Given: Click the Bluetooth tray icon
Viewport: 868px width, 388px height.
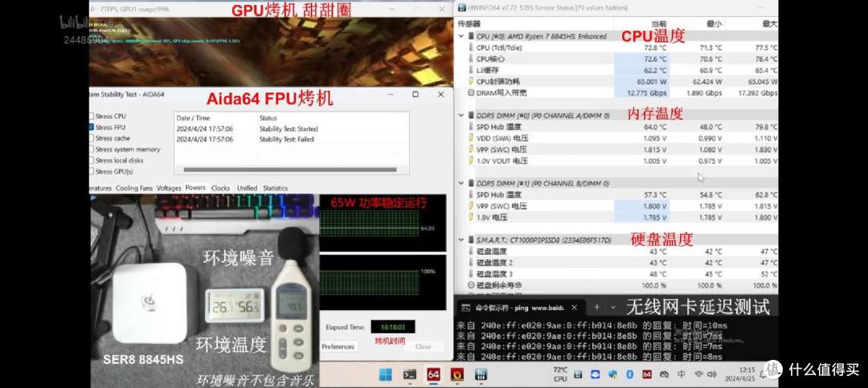Looking at the screenshot, I should point(629,374).
